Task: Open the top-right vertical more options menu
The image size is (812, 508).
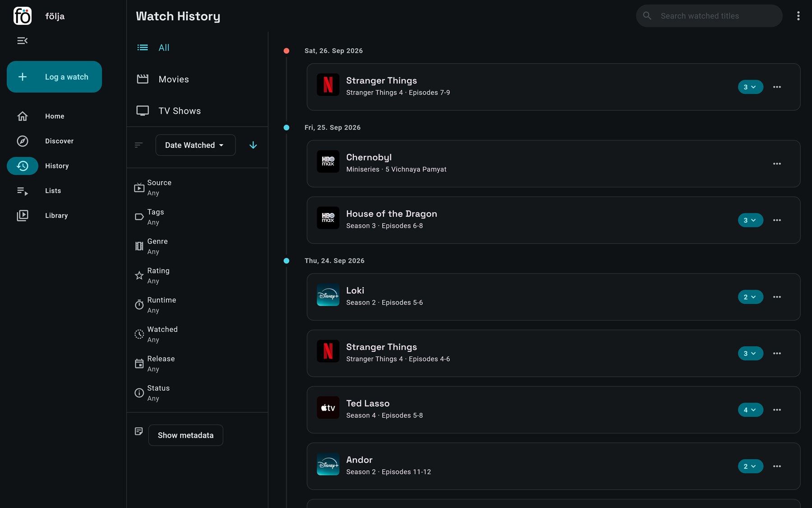Action: click(x=798, y=16)
